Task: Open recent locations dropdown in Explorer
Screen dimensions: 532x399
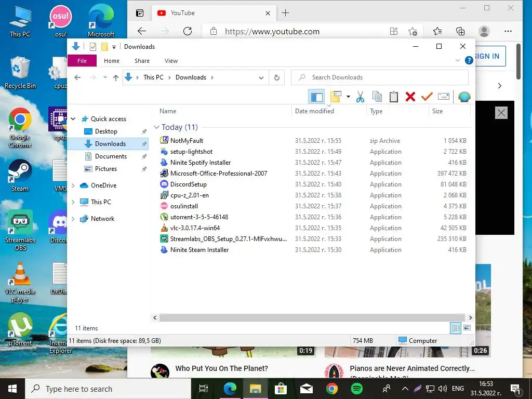Action: [105, 77]
